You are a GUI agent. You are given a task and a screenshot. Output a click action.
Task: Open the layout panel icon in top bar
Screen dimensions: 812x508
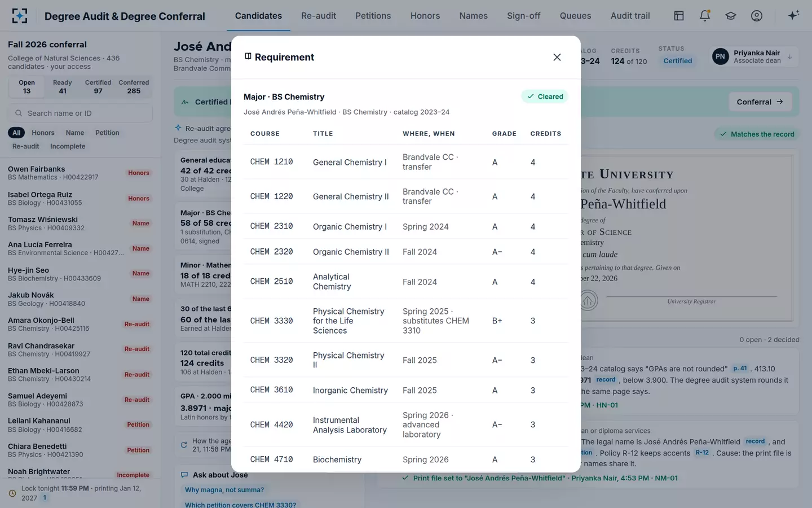[x=679, y=16]
